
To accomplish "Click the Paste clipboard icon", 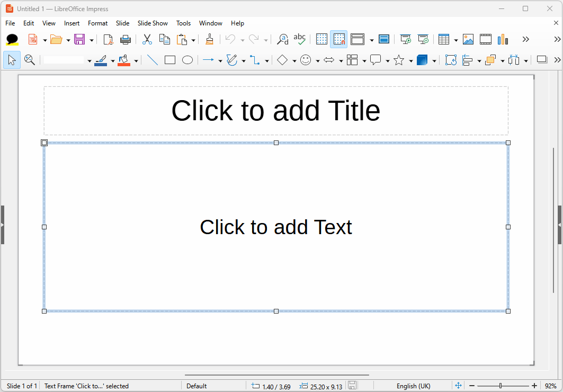I will (182, 40).
